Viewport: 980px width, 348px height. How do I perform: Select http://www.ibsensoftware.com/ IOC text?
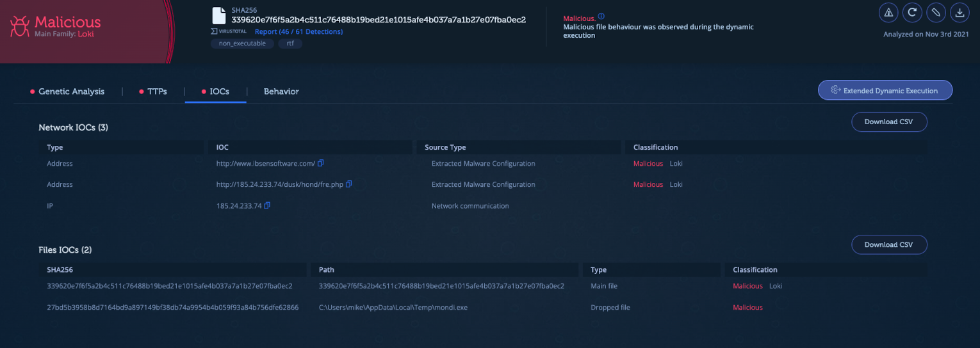266,163
